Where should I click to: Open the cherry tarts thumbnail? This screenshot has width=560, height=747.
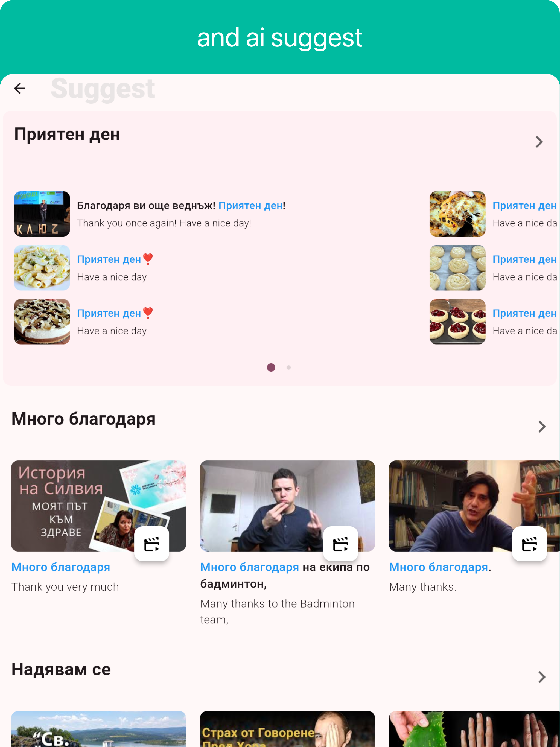click(457, 322)
